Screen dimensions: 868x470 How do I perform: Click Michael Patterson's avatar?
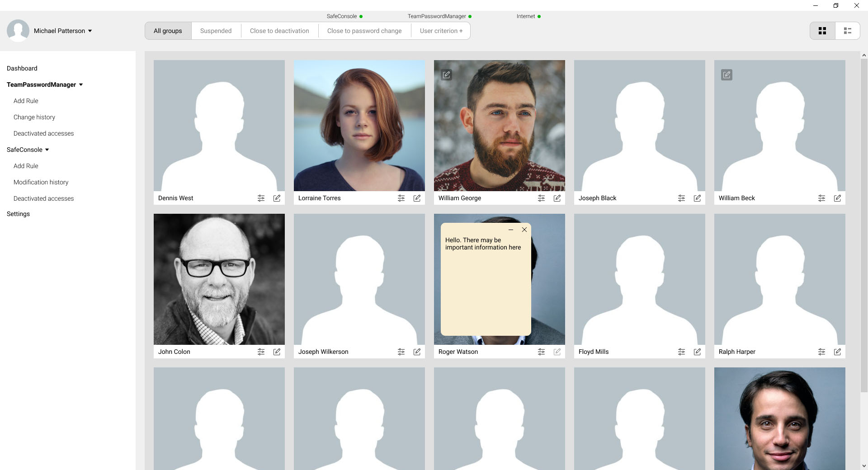click(18, 31)
